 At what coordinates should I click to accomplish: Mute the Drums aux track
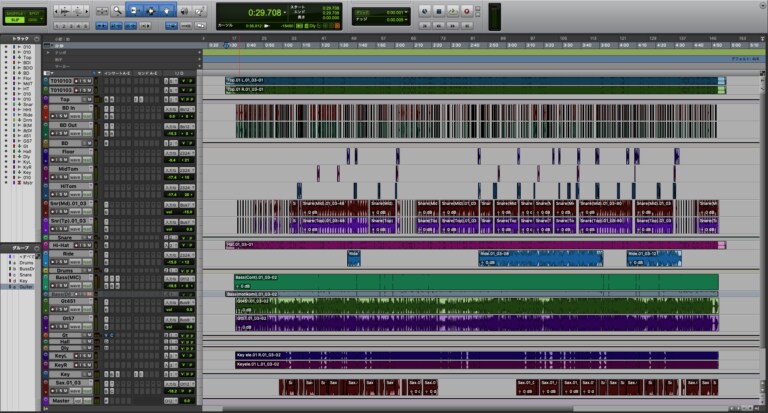tap(90, 270)
